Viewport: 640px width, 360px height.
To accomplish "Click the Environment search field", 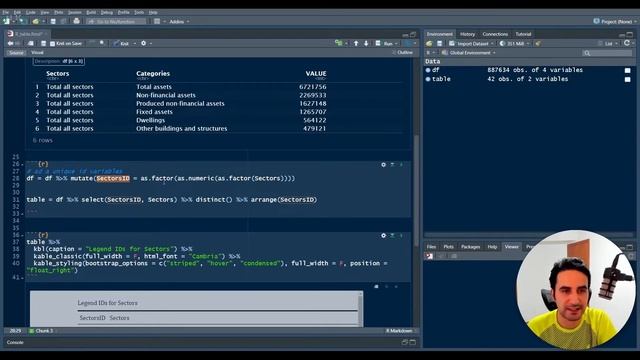I will 607,53.
